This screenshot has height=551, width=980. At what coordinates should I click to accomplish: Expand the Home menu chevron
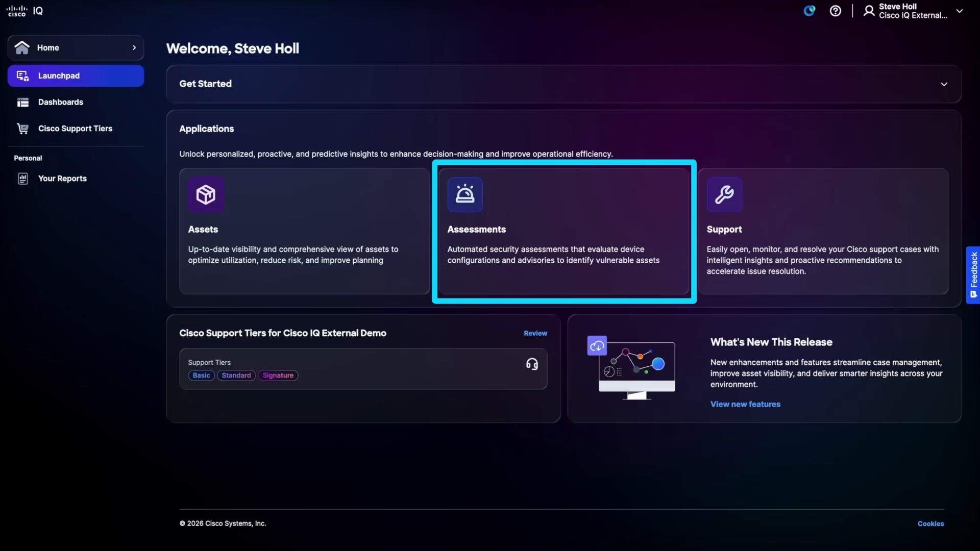(134, 47)
